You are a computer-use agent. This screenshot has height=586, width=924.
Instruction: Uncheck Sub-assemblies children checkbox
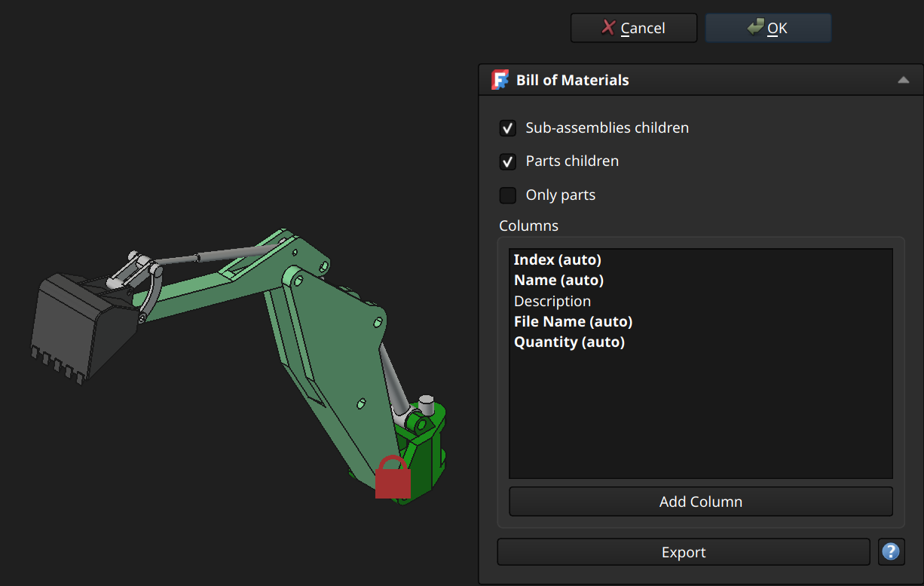pos(508,128)
